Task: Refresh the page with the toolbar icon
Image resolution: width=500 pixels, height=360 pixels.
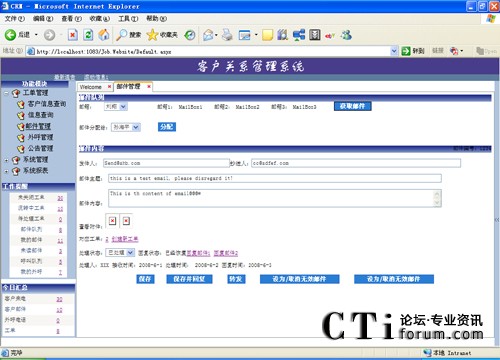Action: click(x=88, y=35)
